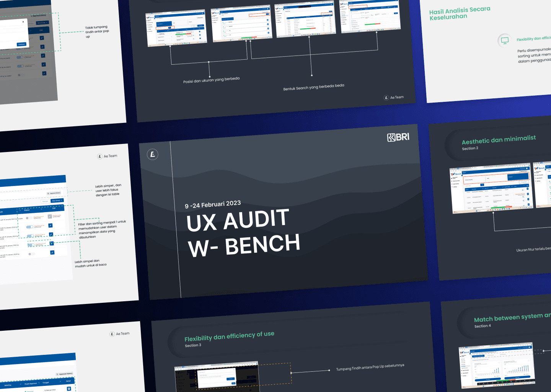Click the greyed-out pencil edit icon in the Edit column

tap(50, 216)
